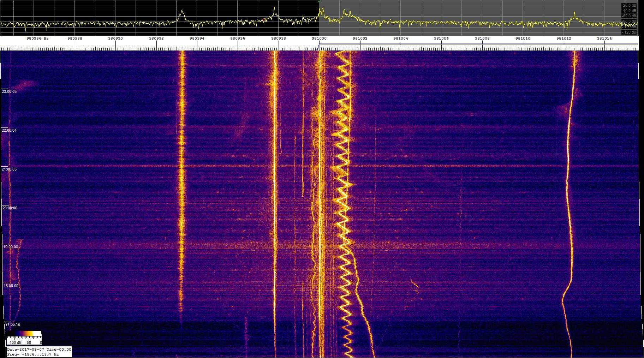
Task: Click the 19:00:08 time marker
Action: 11,247
